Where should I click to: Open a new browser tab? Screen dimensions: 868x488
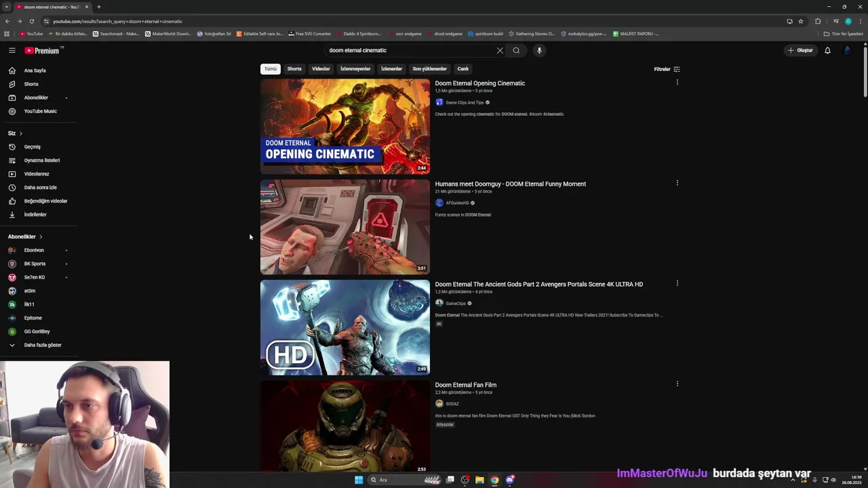[98, 7]
